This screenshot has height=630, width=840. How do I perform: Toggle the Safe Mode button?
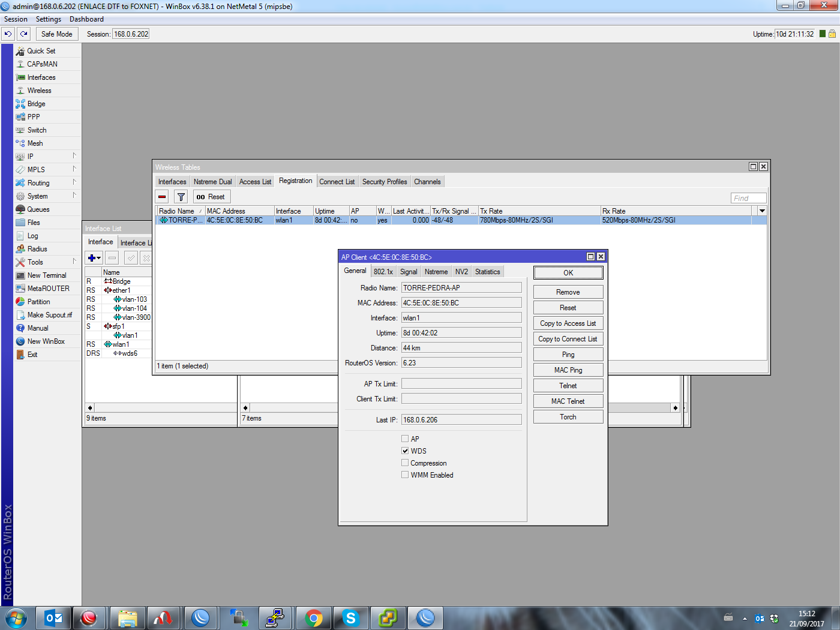[57, 34]
